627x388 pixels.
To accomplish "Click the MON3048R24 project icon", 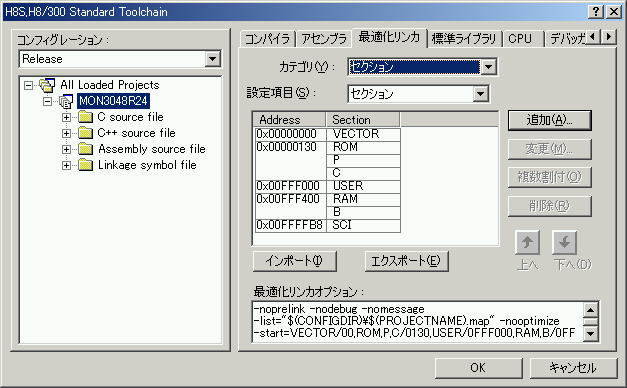I will coord(66,101).
